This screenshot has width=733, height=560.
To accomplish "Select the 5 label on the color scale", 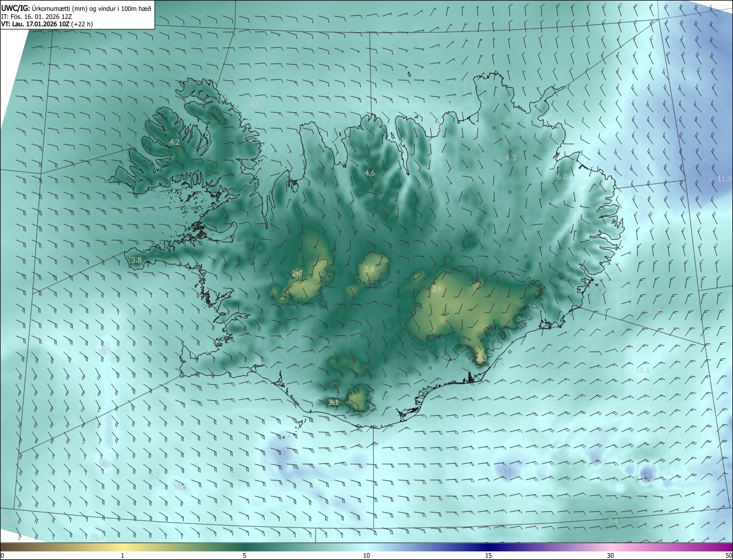I will [x=245, y=555].
